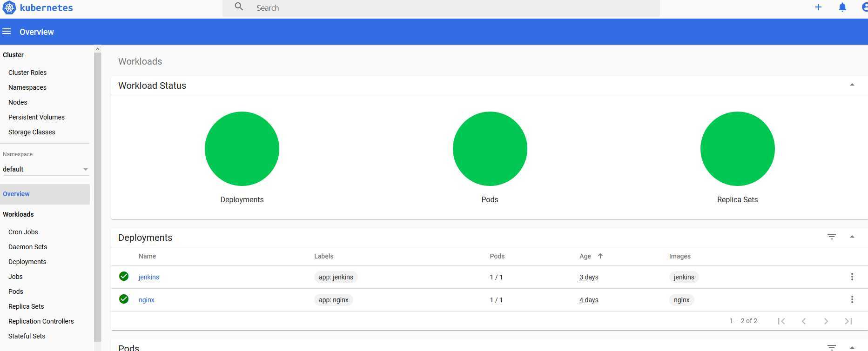Open the notifications bell
Image resolution: width=868 pixels, height=351 pixels.
[x=842, y=7]
